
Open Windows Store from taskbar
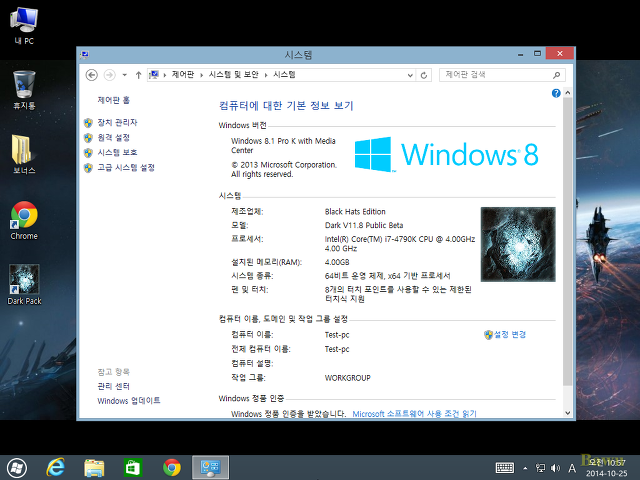(133, 468)
